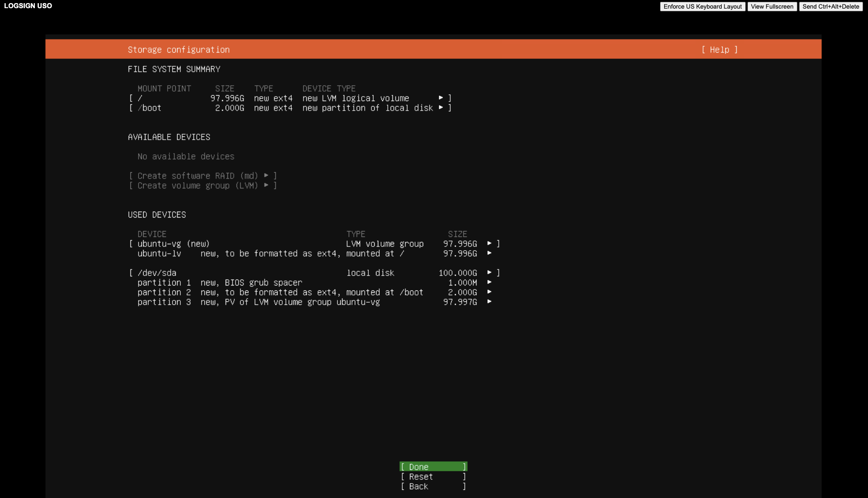Click the 97.997G size value
Image resolution: width=868 pixels, height=498 pixels.
coord(460,302)
